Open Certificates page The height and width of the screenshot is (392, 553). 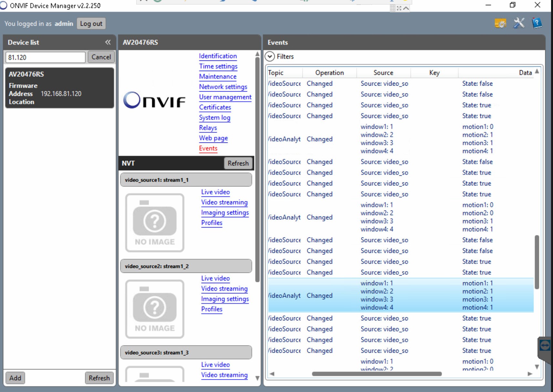(215, 107)
